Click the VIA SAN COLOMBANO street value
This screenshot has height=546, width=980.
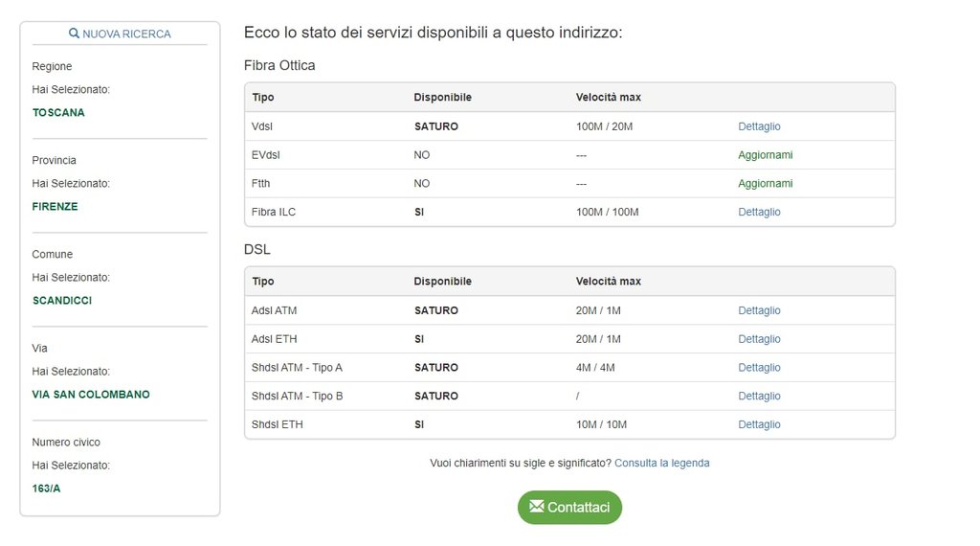point(91,395)
